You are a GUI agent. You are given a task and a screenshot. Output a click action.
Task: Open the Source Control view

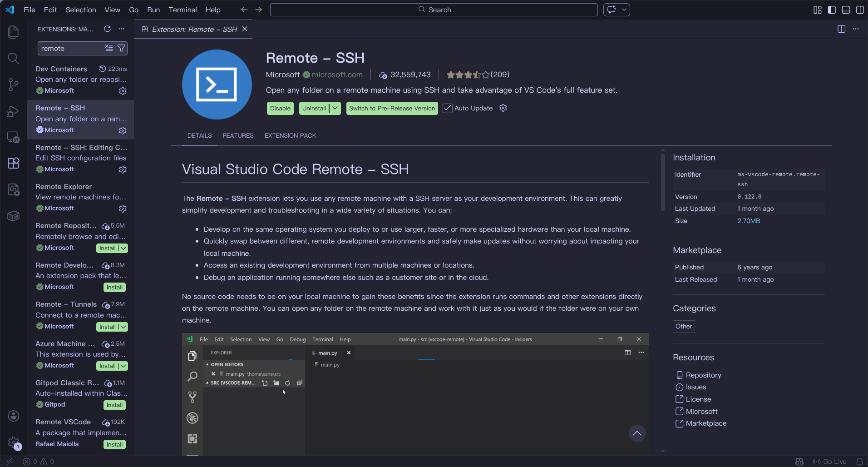(x=13, y=84)
